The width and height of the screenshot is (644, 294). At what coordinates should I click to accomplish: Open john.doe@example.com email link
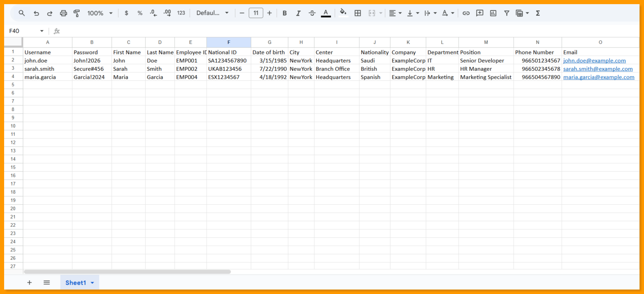pos(594,61)
